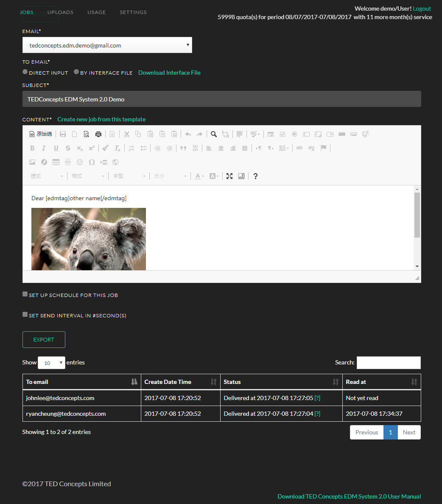The image size is (442, 504).
Task: Open the Usage tab
Action: [96, 12]
